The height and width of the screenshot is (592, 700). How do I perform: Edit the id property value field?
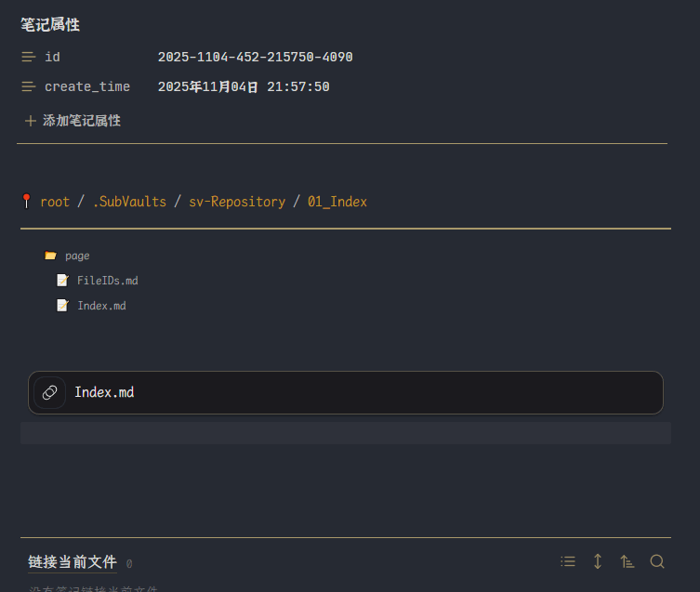256,58
